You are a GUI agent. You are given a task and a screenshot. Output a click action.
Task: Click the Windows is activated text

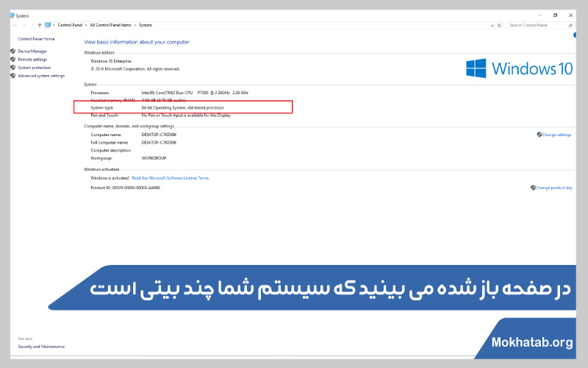click(x=110, y=178)
